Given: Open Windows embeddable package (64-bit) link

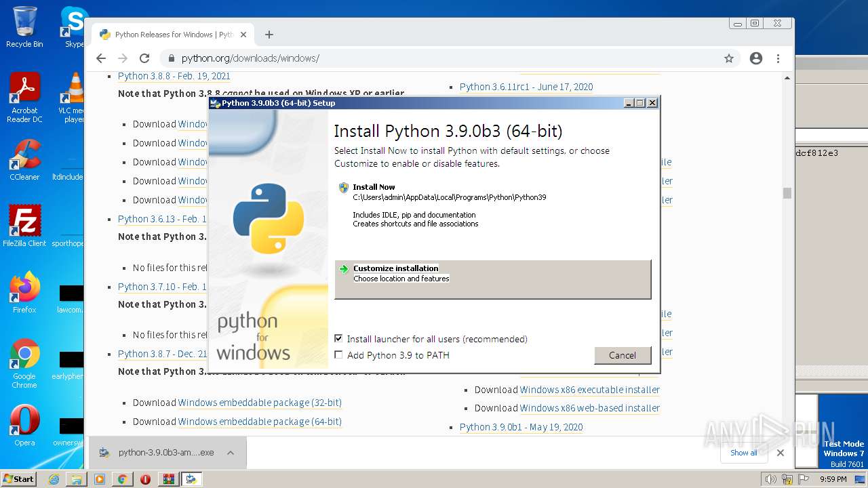Looking at the screenshot, I should [x=260, y=422].
